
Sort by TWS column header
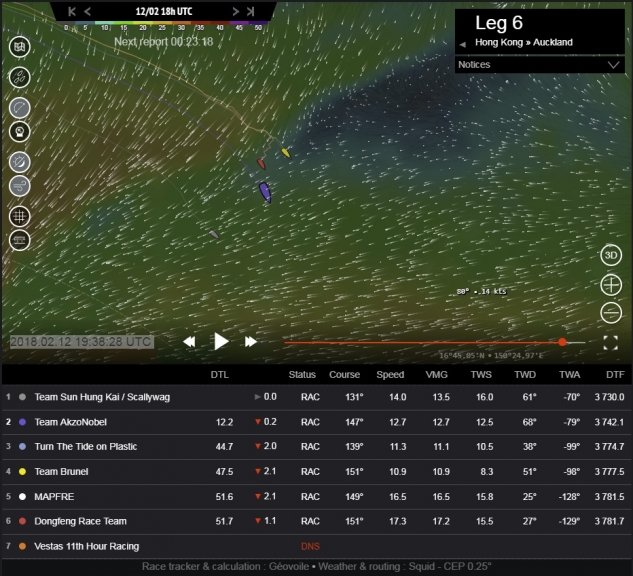(481, 375)
